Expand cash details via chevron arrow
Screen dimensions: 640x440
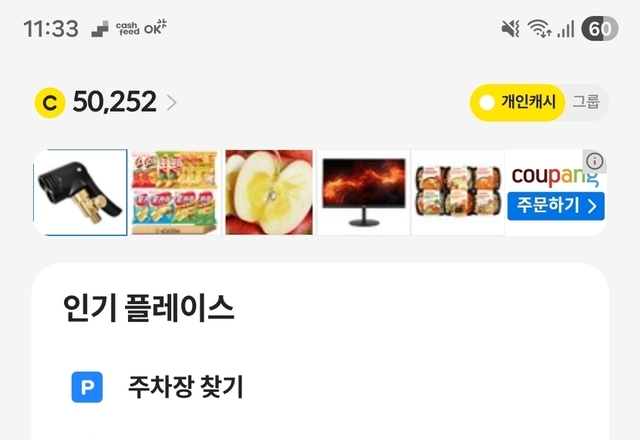pyautogui.click(x=172, y=102)
